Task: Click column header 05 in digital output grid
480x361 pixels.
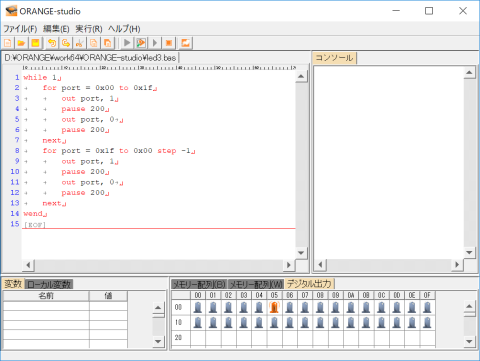Action: [274, 295]
